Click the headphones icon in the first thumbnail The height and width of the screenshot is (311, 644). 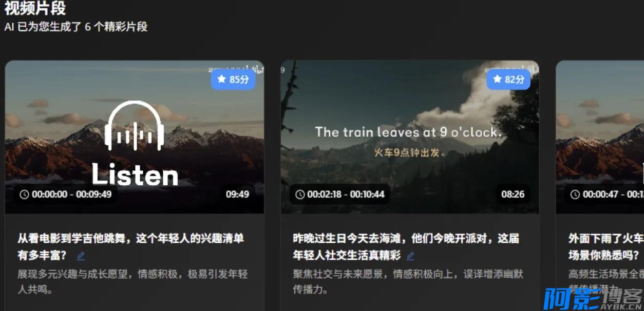point(135,125)
